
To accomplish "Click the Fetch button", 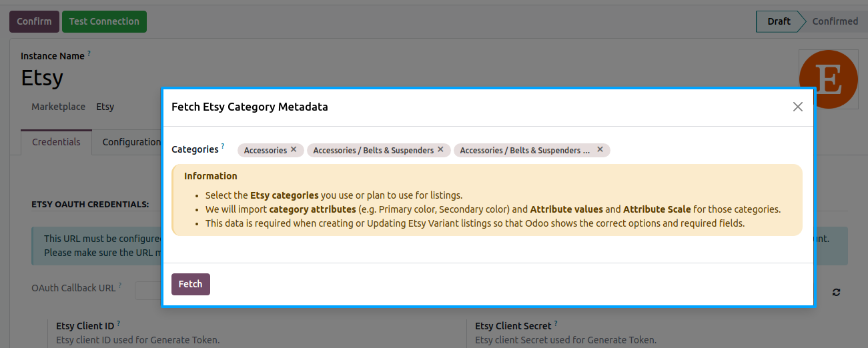I will click(x=191, y=284).
